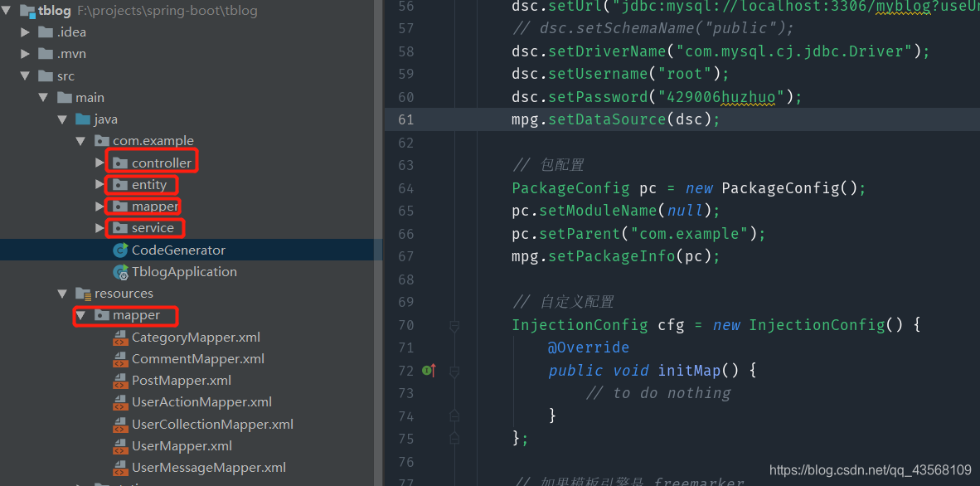
Task: Select the service package in the tree
Action: click(153, 228)
